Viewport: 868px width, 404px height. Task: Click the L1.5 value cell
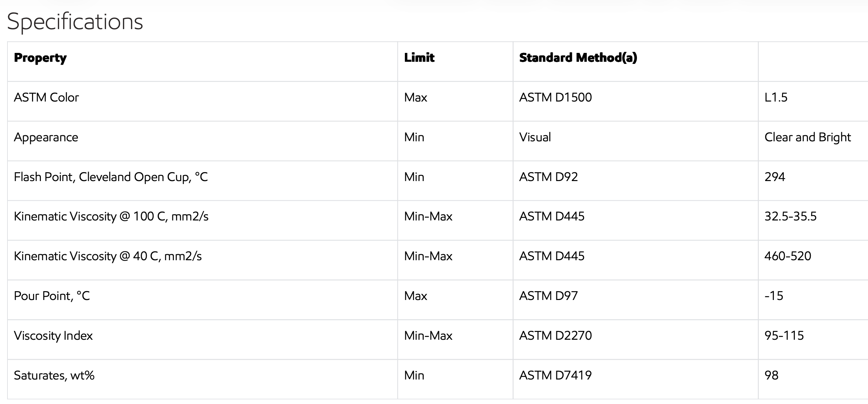pyautogui.click(x=776, y=98)
